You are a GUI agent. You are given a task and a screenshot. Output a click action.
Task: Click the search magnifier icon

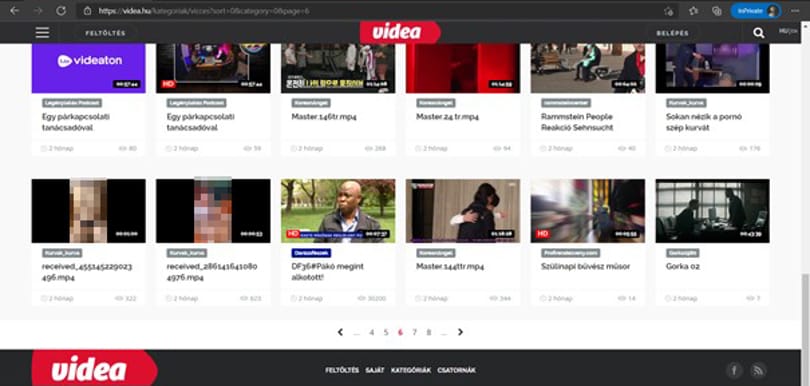pyautogui.click(x=758, y=33)
